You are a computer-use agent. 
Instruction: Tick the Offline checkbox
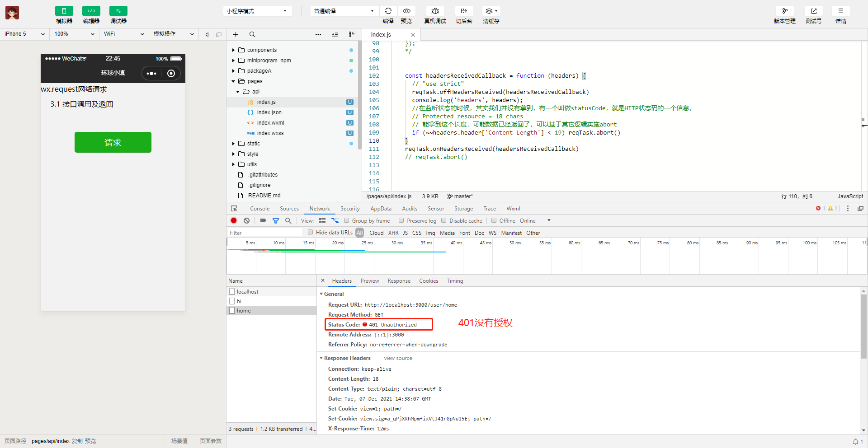[494, 220]
